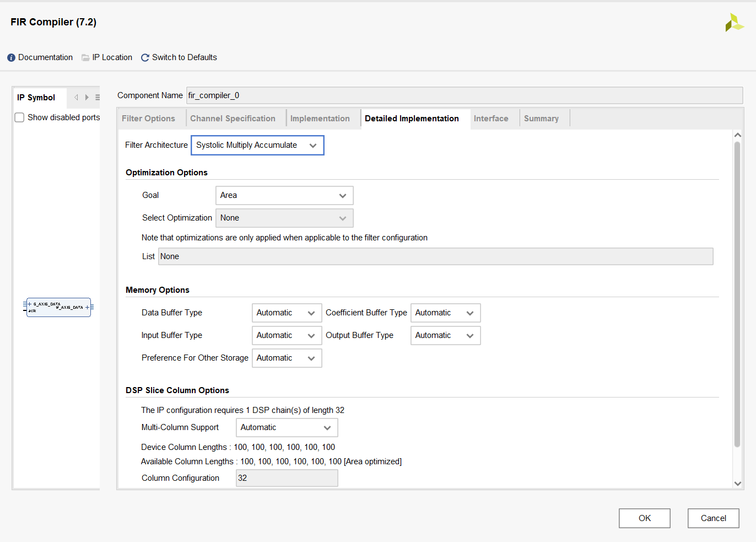Screen dimensions: 756x542
Task: Click the vertical scrollbar thumb
Action: 737,294
